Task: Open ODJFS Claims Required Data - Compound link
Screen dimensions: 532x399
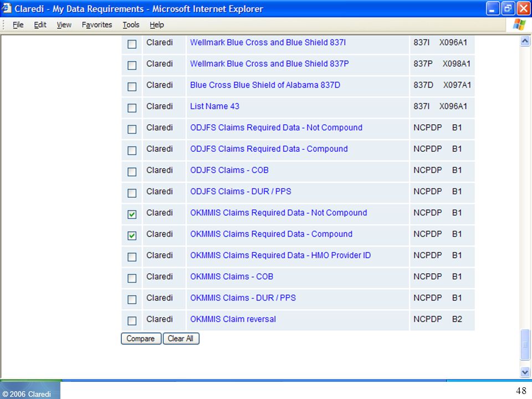Action: 269,149
